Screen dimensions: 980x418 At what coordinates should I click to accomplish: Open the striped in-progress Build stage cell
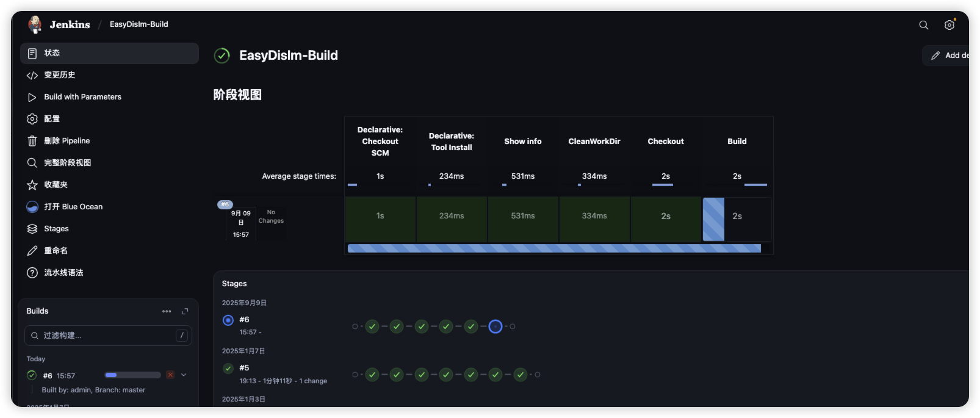(x=737, y=219)
